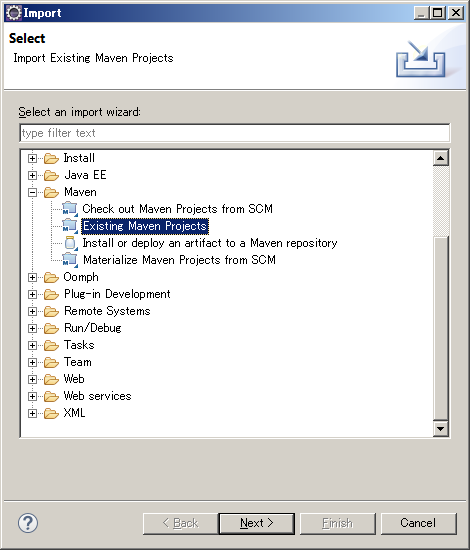This screenshot has height=550, width=470.
Task: Click the wizard list scroll up arrow
Action: coord(441,159)
